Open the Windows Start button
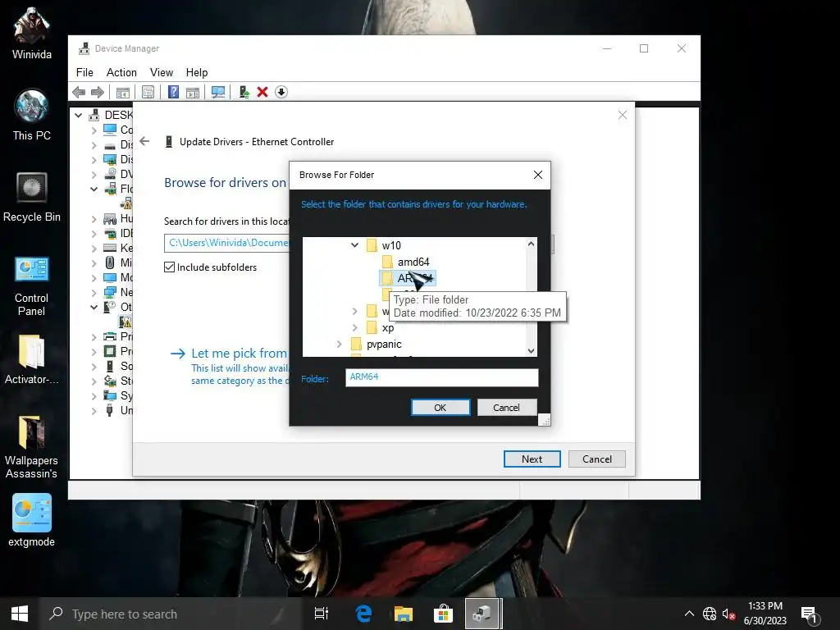This screenshot has height=630, width=840. (x=20, y=614)
